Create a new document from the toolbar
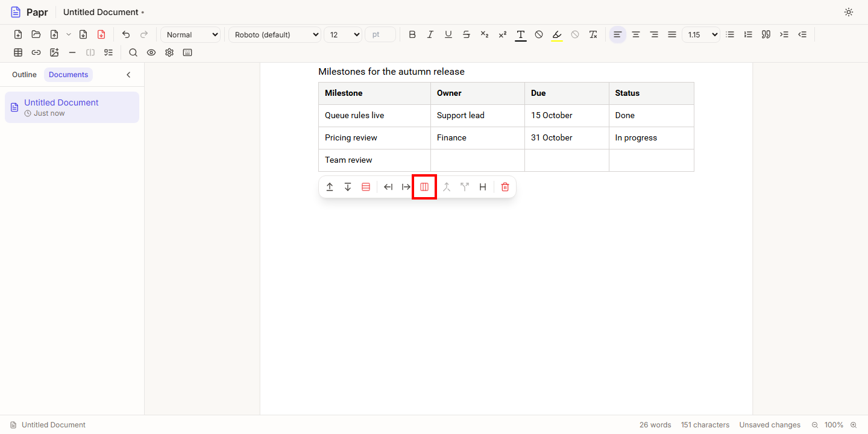Viewport: 868px width, 434px height. 18,34
